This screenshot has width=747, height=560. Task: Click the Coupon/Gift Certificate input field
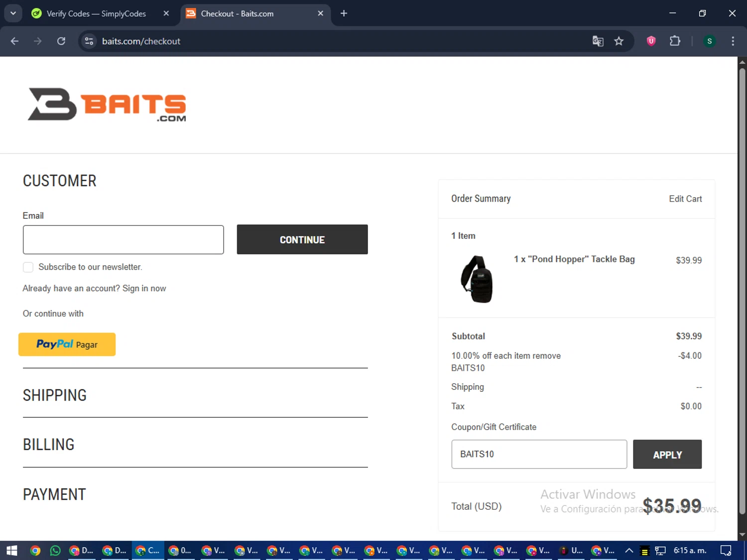coord(539,454)
